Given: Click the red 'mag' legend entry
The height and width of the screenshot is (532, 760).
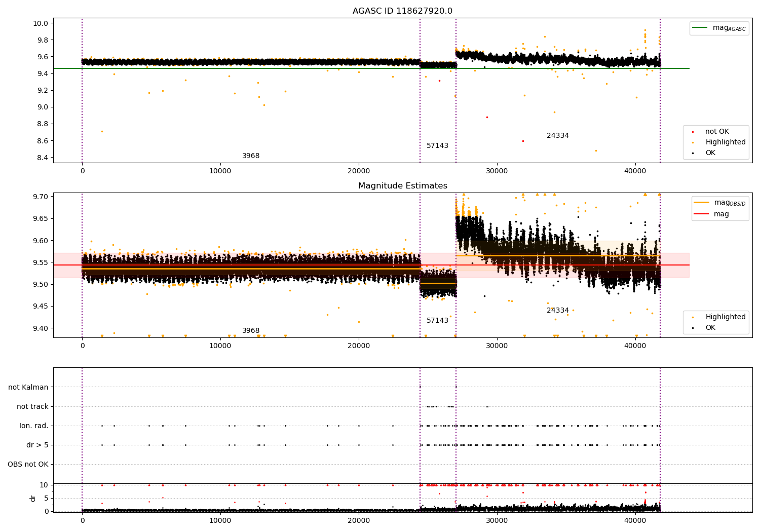Looking at the screenshot, I should [x=712, y=214].
